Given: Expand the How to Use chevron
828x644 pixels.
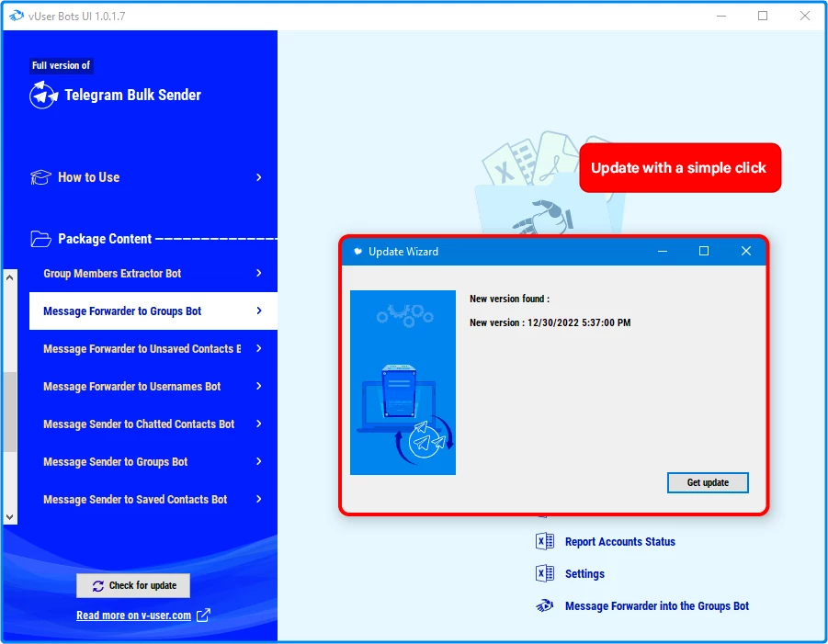Looking at the screenshot, I should pyautogui.click(x=259, y=177).
